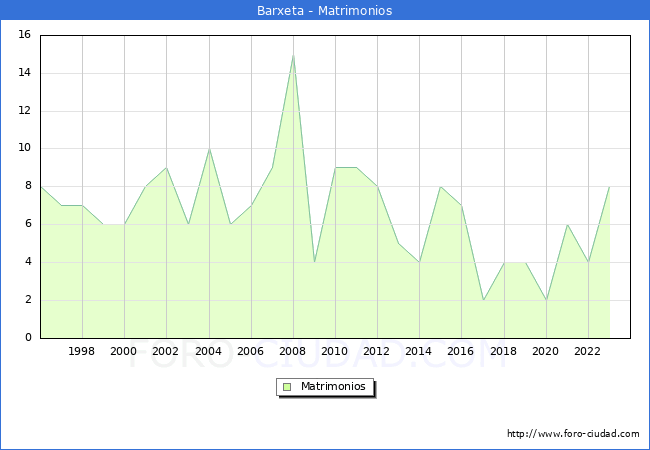650x450 pixels.
Task: Open the foro-ciudad.com URL text
Action: point(573,434)
